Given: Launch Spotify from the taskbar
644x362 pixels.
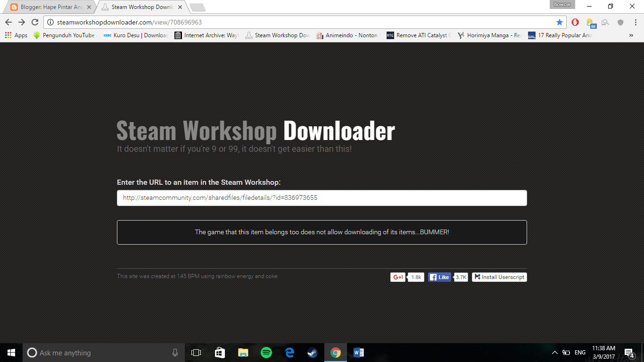Looking at the screenshot, I should point(266,352).
